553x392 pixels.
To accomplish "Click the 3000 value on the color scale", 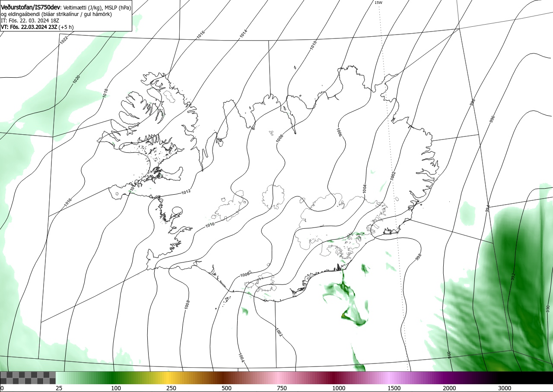I will coord(505,388).
